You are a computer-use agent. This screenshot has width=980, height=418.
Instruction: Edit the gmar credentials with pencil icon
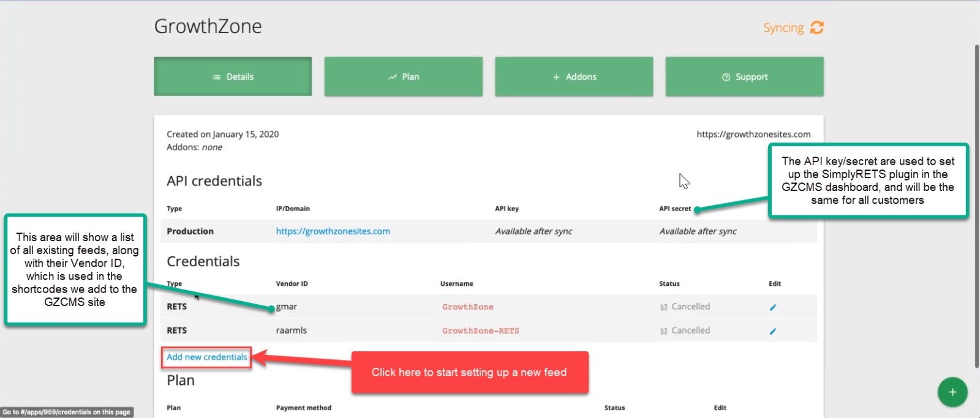(x=773, y=307)
